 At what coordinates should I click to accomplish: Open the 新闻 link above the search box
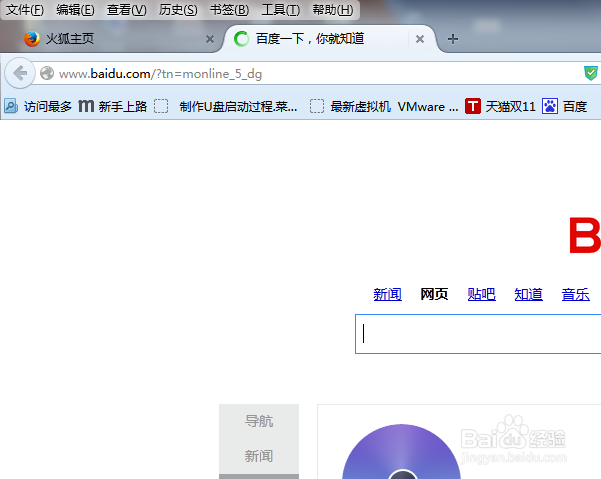[x=388, y=294]
